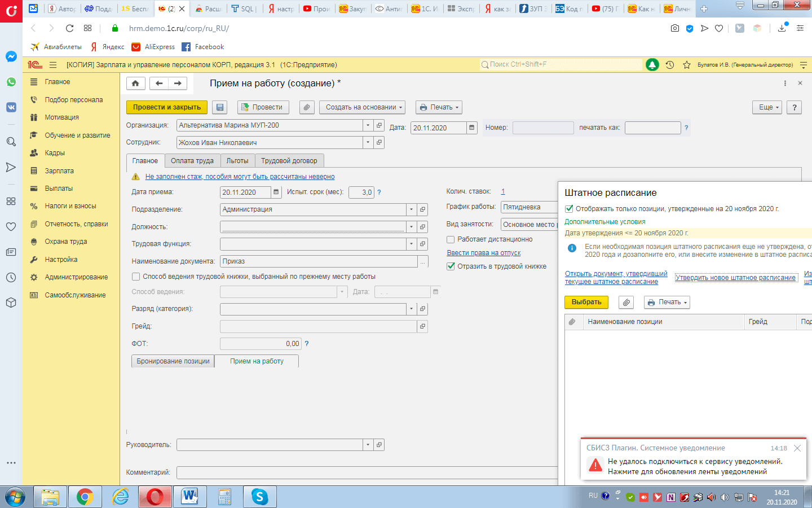Click the Комментарий input field
Viewport: 812px width, 508px height.
(x=367, y=472)
